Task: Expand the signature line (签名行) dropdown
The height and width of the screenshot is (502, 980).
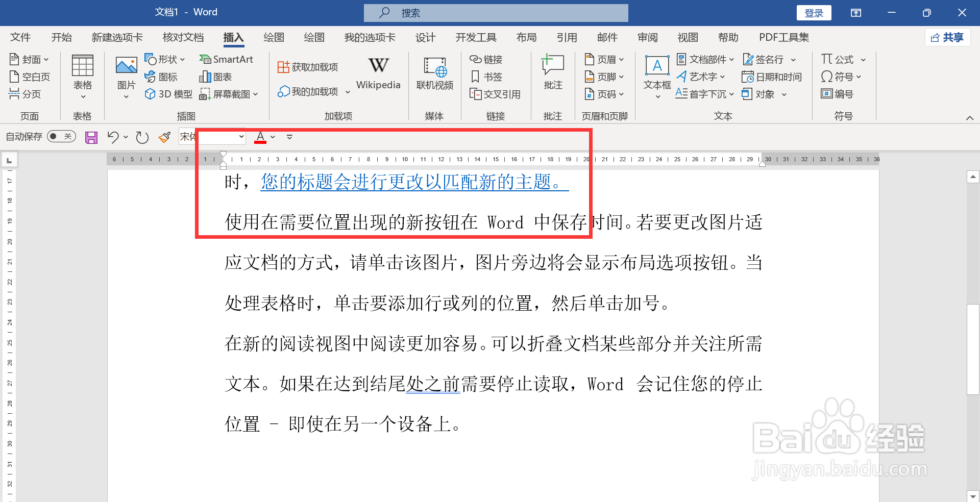Action: point(793,60)
